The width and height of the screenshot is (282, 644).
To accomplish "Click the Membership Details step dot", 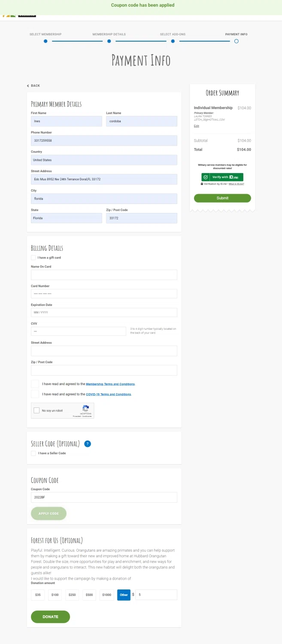I will pyautogui.click(x=109, y=41).
